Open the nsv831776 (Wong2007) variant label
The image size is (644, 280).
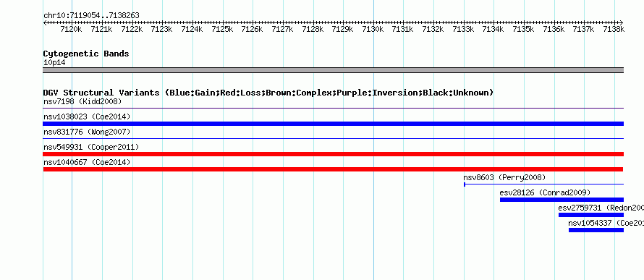(87, 132)
